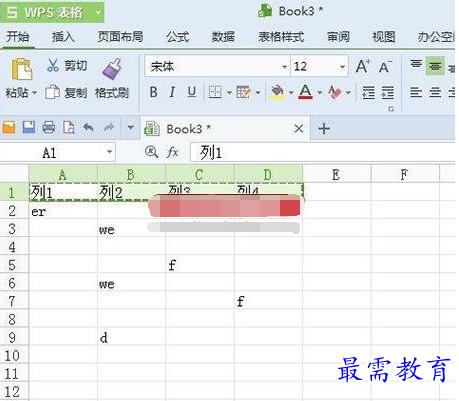Click the A1 name box

[x=49, y=153]
